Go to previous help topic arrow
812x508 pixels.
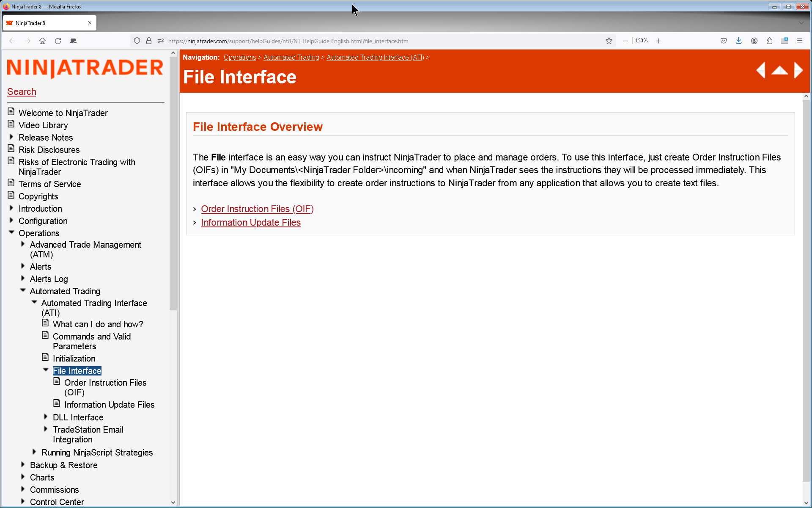click(x=761, y=70)
